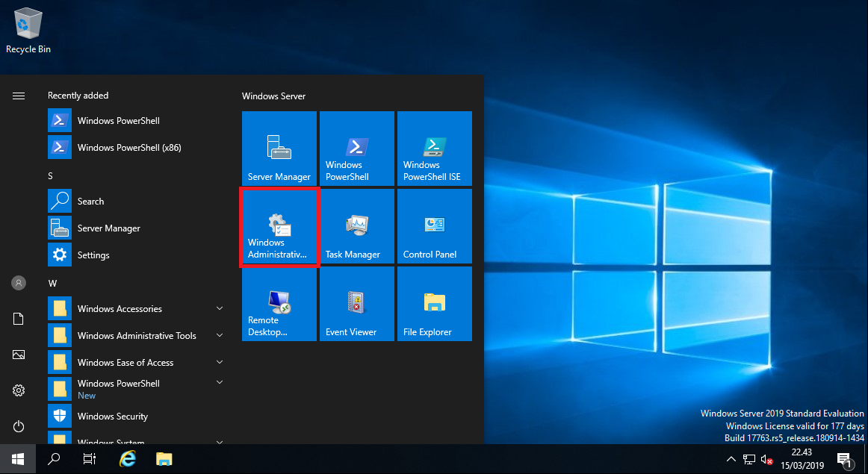This screenshot has height=474, width=868.
Task: Open the Server Manager tile
Action: point(279,148)
